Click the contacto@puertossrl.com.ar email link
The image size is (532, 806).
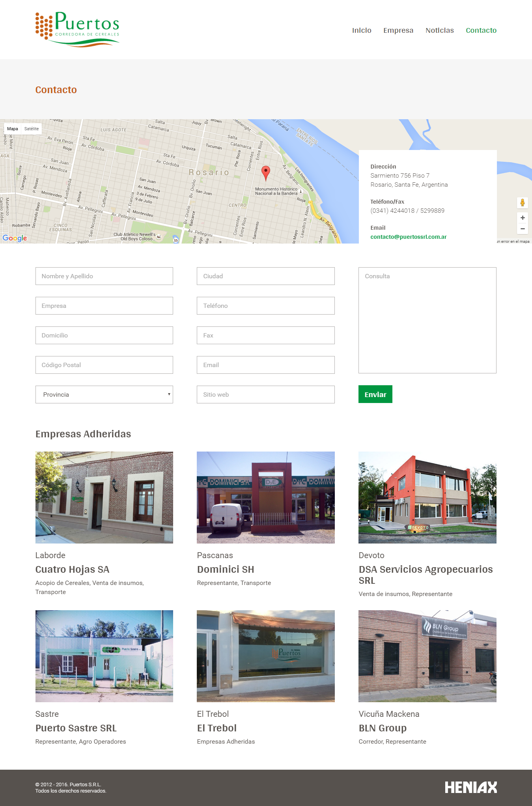[x=409, y=237]
